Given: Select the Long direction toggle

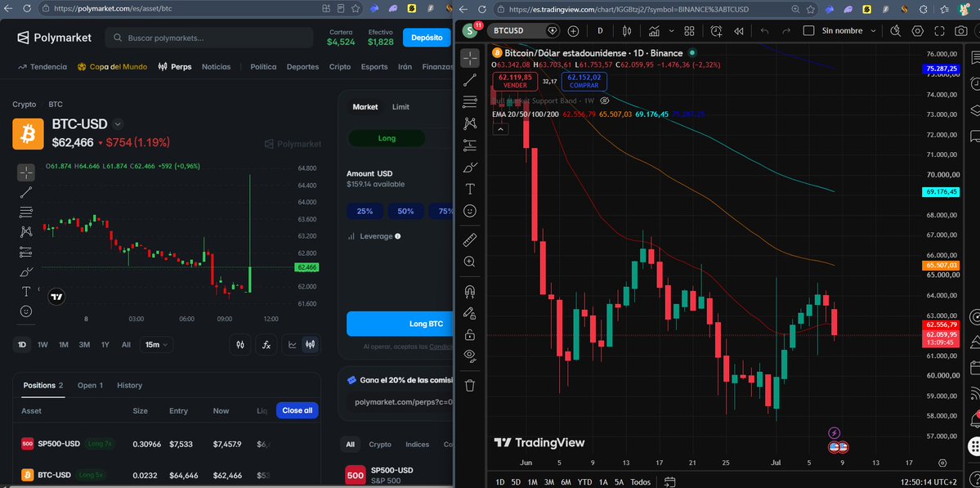Looking at the screenshot, I should 387,138.
